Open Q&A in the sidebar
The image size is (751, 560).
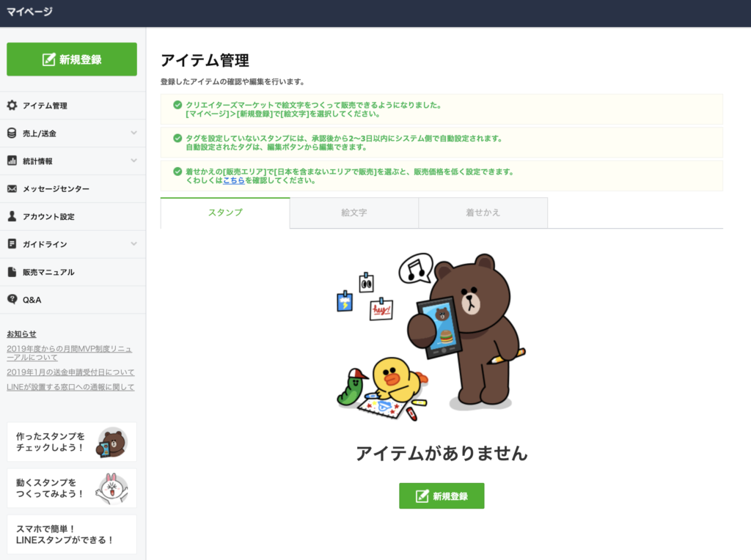(73, 300)
